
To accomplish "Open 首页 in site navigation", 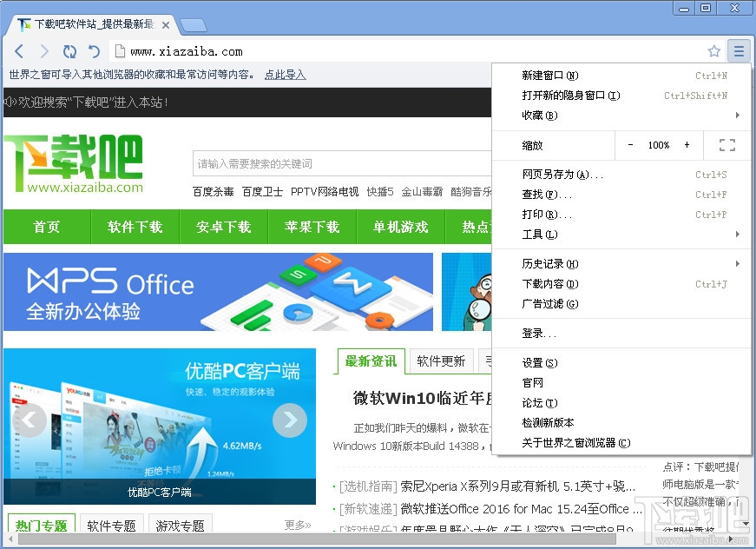I will 47,227.
